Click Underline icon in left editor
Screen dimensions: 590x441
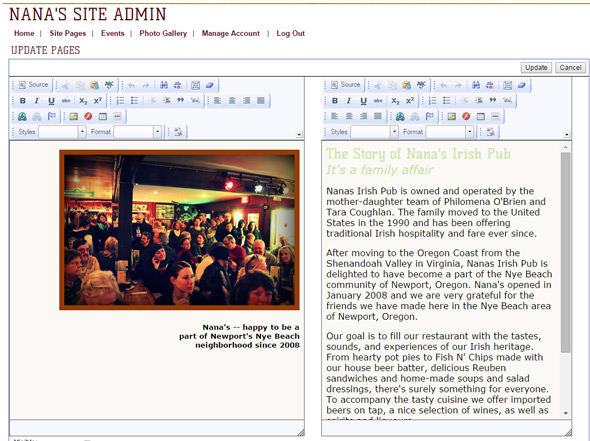(x=51, y=101)
